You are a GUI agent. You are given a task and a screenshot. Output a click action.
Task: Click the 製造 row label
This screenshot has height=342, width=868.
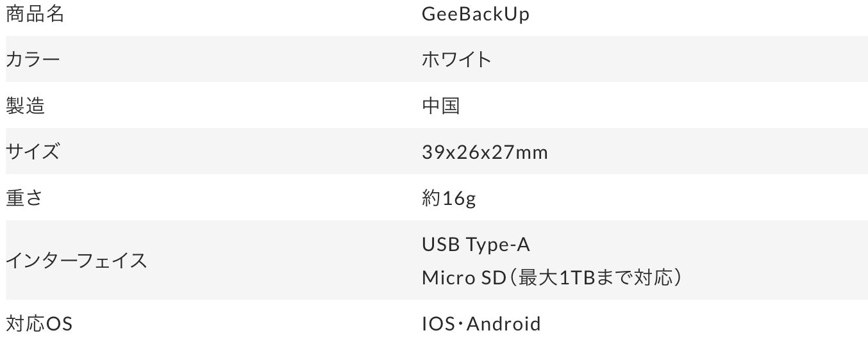click(26, 106)
